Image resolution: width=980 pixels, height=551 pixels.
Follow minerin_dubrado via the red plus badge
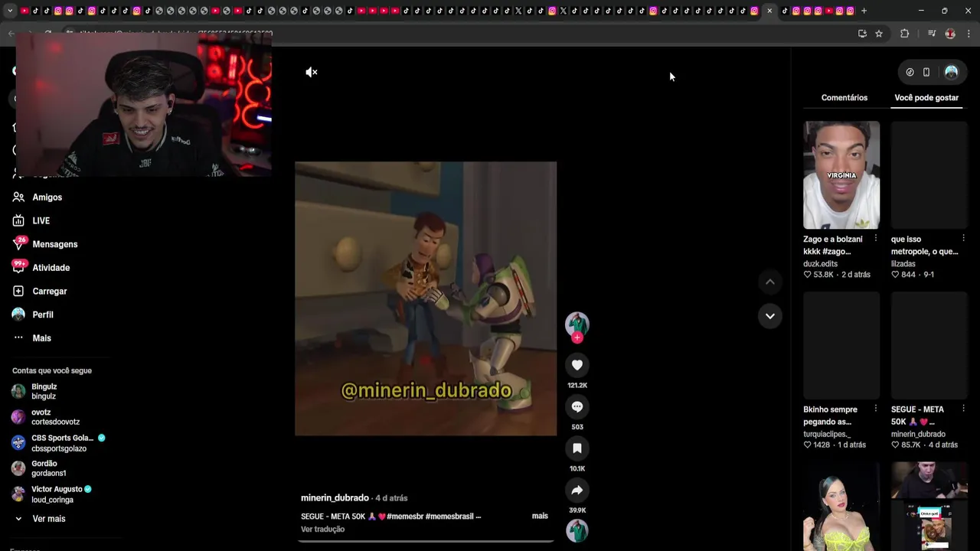click(x=577, y=337)
